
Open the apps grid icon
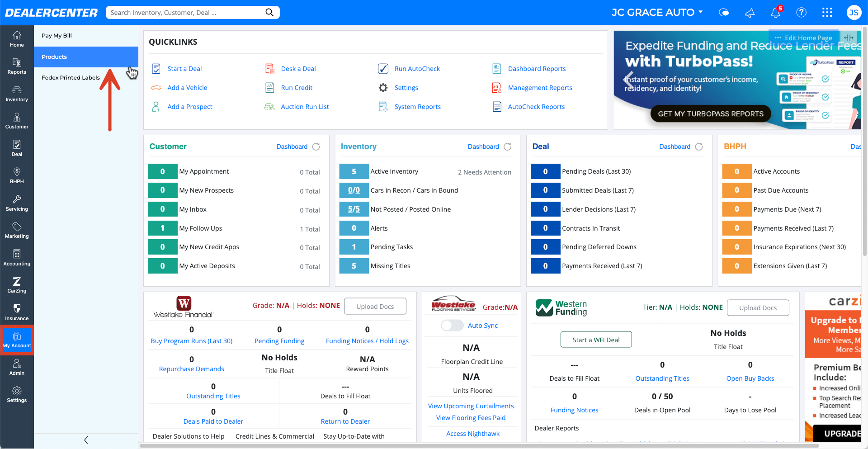[827, 12]
